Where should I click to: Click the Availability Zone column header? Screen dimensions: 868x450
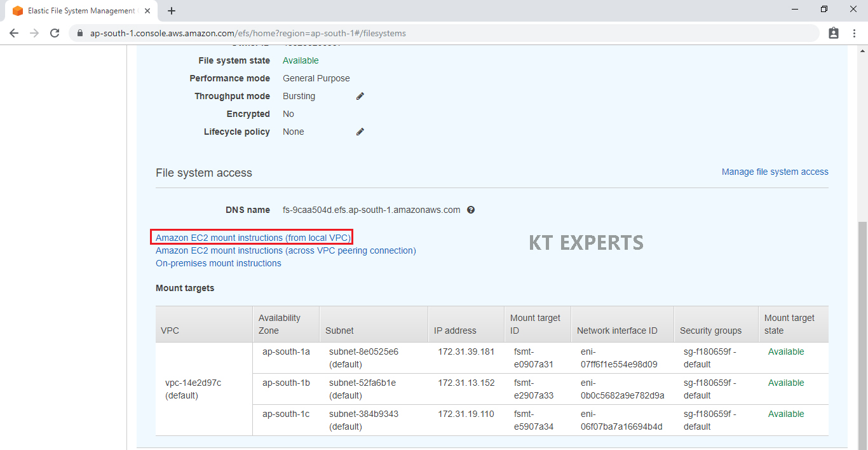[x=286, y=324]
